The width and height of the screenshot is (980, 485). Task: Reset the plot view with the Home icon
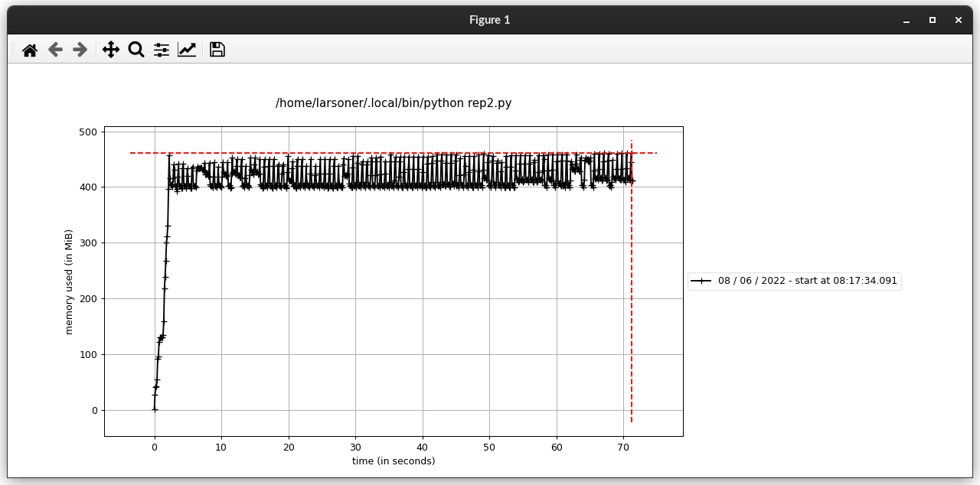tap(30, 49)
